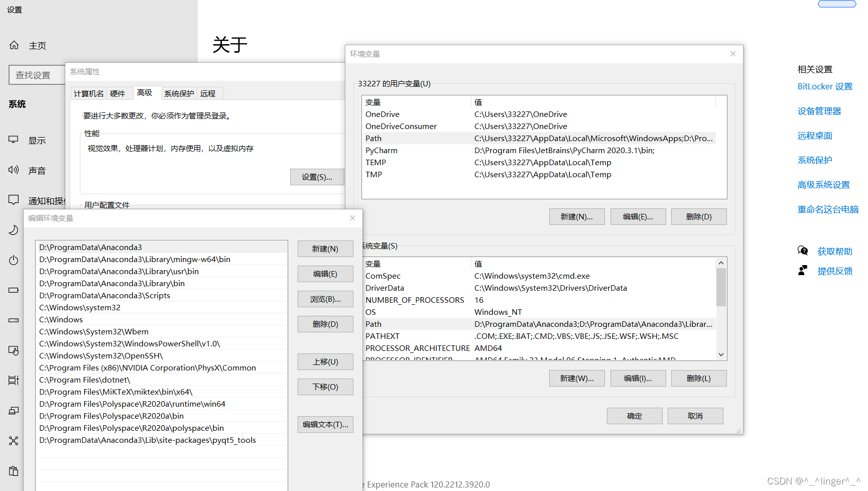
Task: Open the 系统保护 tab
Action: (x=179, y=93)
